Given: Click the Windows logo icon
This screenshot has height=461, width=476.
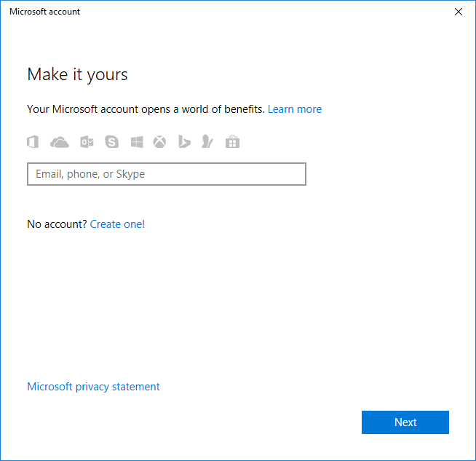Looking at the screenshot, I should pyautogui.click(x=137, y=142).
